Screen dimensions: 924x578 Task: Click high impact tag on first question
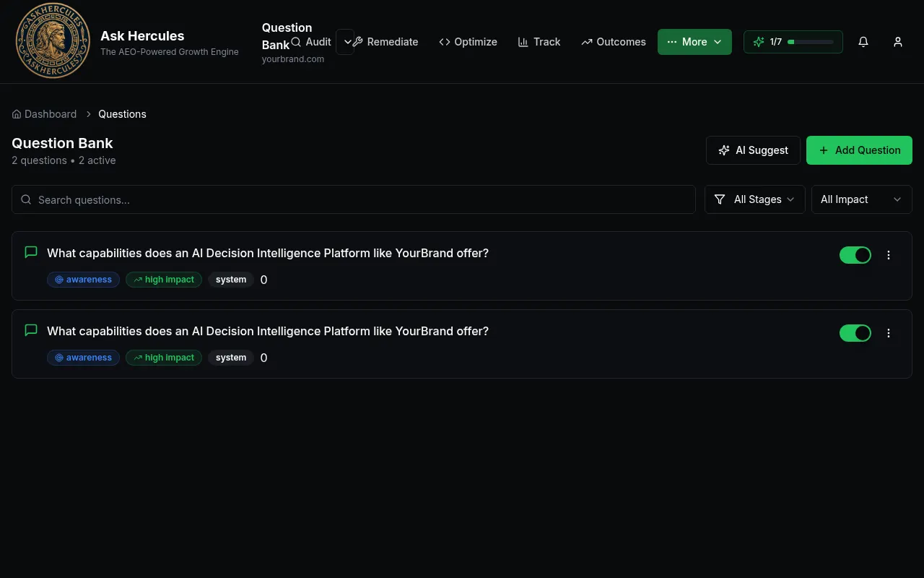tap(164, 280)
